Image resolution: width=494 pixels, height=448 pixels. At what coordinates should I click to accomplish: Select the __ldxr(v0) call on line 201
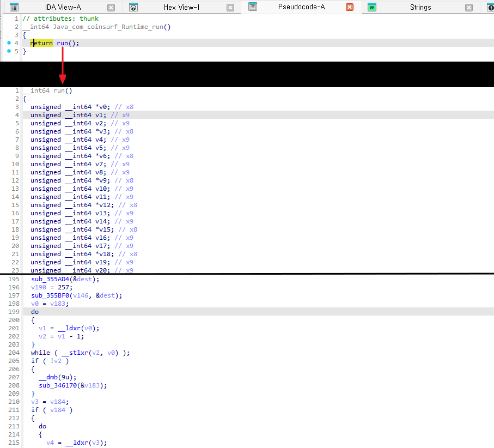point(78,328)
